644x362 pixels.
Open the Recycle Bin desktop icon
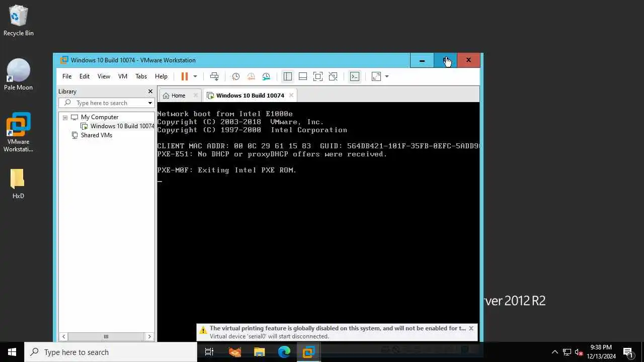click(19, 21)
